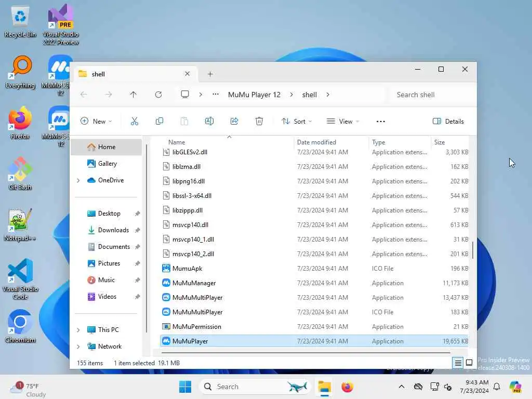Sort by Type column header
Image resolution: width=532 pixels, height=399 pixels.
378,142
